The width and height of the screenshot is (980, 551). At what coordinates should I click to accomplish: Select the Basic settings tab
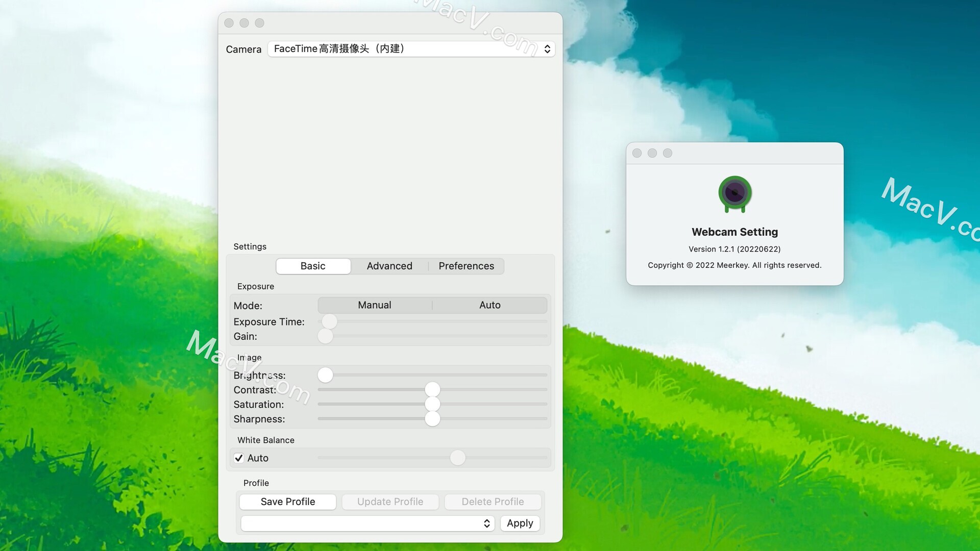coord(312,266)
